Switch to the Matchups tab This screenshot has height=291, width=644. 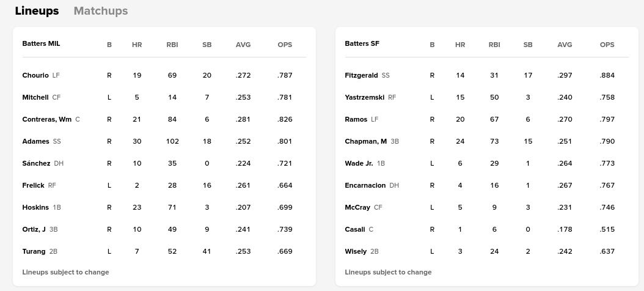pyautogui.click(x=100, y=11)
